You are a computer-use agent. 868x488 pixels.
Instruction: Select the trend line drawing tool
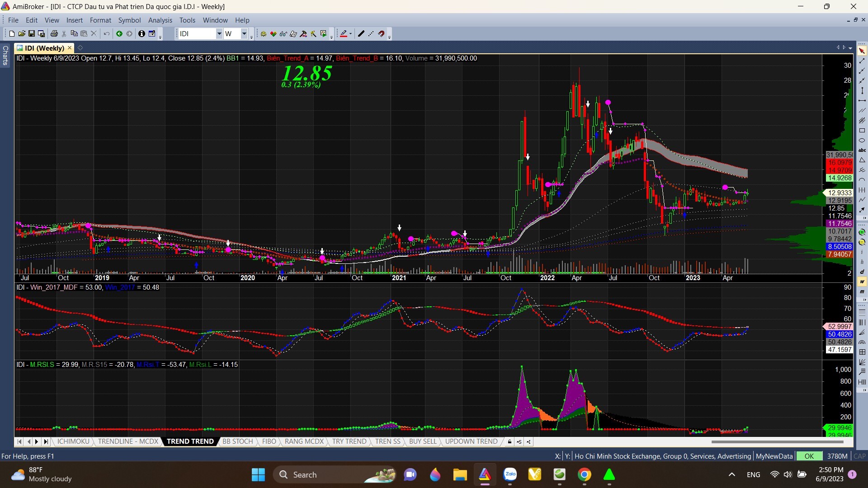click(x=862, y=61)
